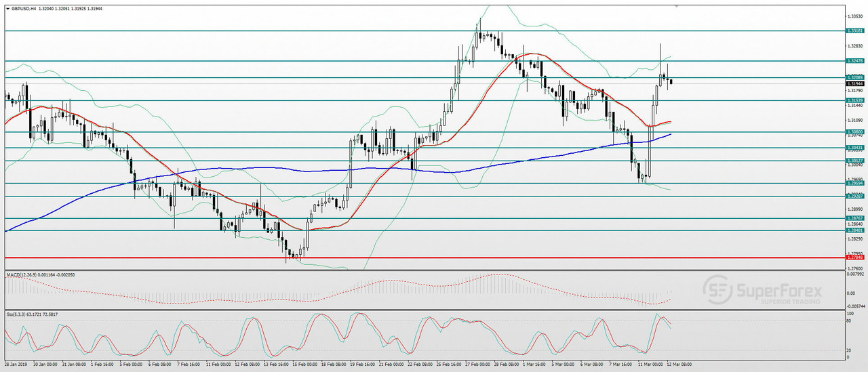The height and width of the screenshot is (372, 868).
Task: Click the MACD(12,26,9) indicator label
Action: click(22, 274)
